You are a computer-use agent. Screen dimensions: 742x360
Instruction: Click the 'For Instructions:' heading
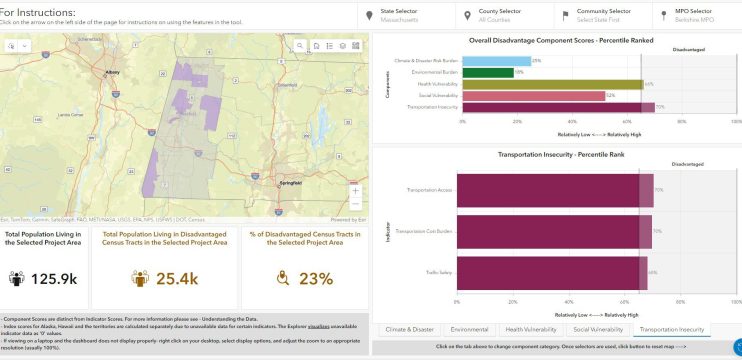(38, 13)
